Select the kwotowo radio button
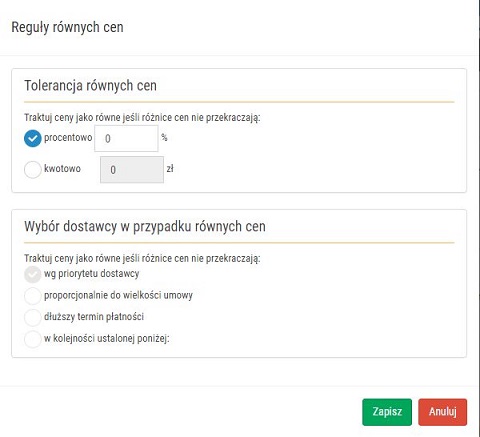Screen dimensions: 480x437 click(33, 170)
